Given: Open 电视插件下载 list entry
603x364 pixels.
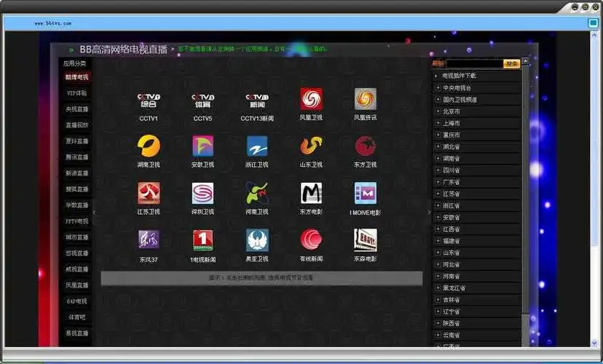Looking at the screenshot, I should (460, 76).
